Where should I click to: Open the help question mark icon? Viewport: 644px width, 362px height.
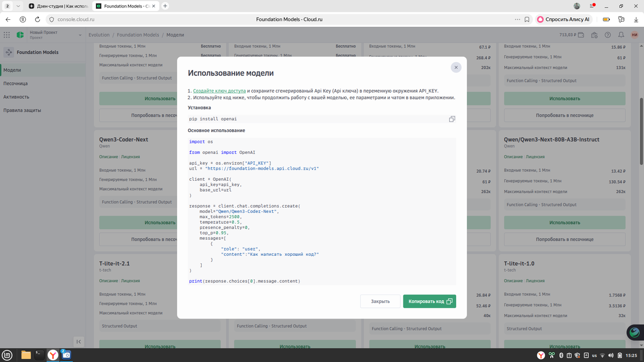(x=608, y=35)
